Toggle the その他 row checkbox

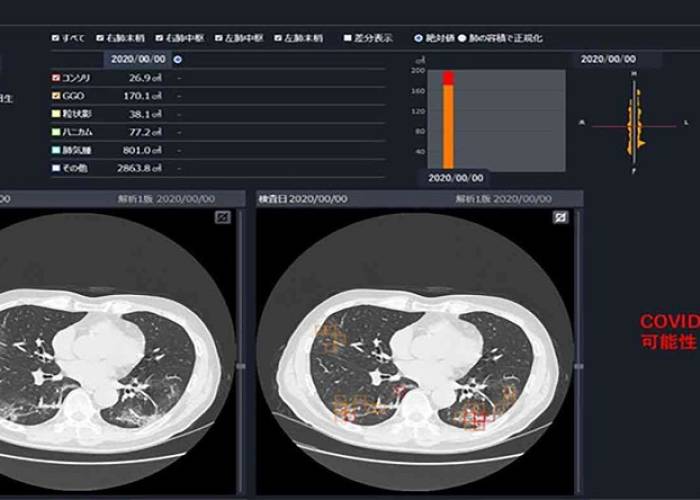point(56,168)
